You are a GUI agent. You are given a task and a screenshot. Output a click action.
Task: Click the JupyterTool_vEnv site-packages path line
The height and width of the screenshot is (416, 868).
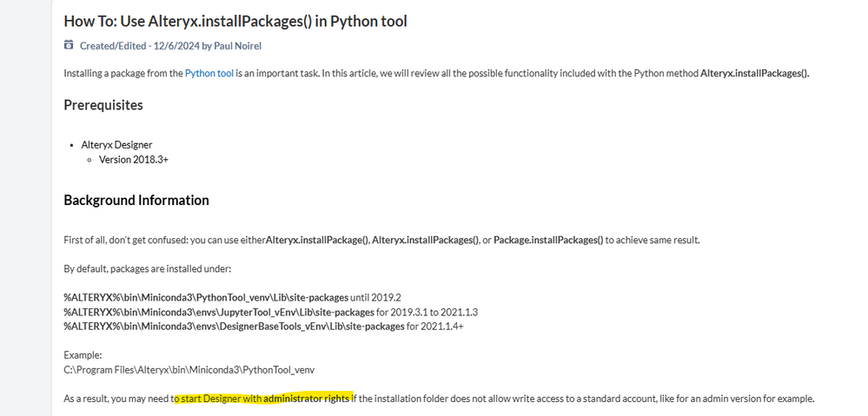point(271,312)
